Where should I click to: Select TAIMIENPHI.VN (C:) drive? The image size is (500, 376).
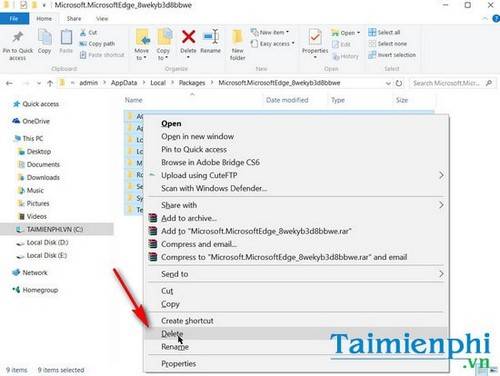pyautogui.click(x=57, y=229)
